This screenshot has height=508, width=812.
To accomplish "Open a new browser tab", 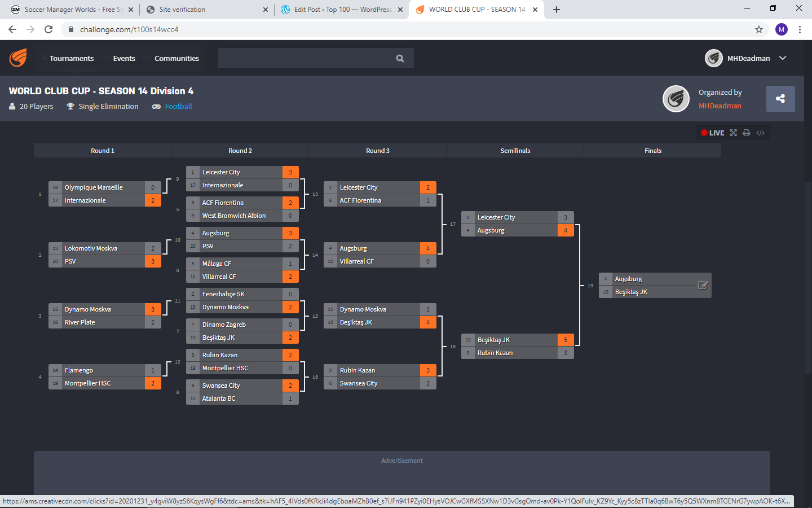I will (557, 10).
